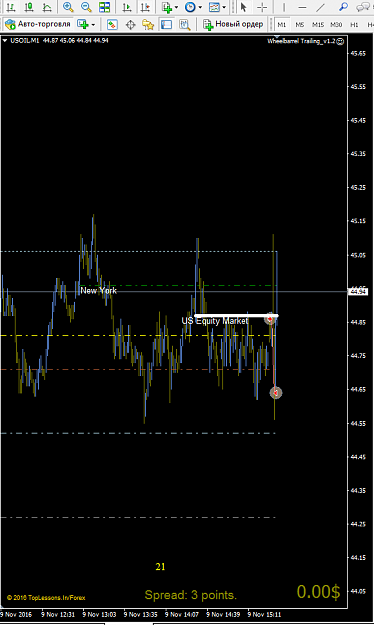This screenshot has height=625, width=374.
Task: Select the lower red trade arrow marker
Action: (x=276, y=393)
